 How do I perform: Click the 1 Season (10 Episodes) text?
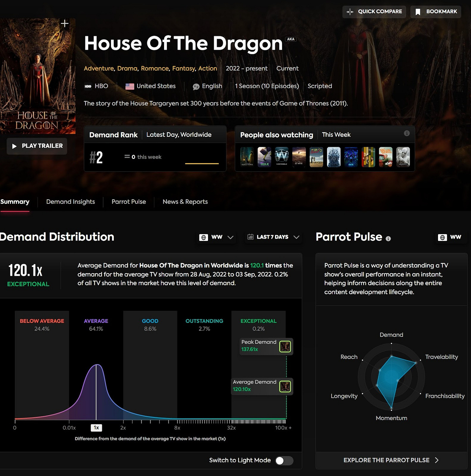(267, 86)
